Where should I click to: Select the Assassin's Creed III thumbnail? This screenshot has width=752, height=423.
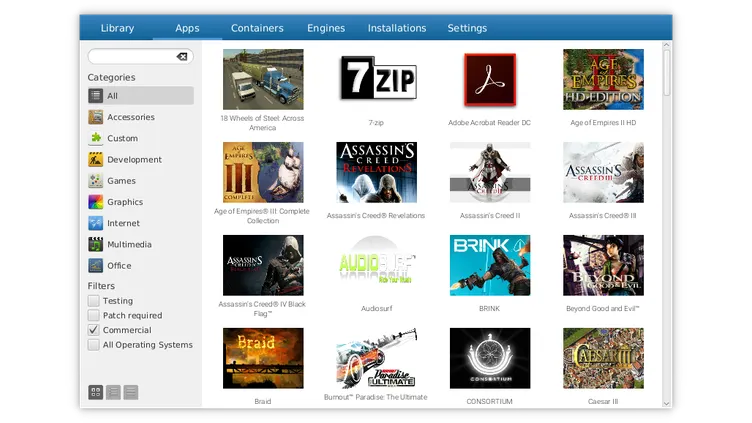coord(603,172)
